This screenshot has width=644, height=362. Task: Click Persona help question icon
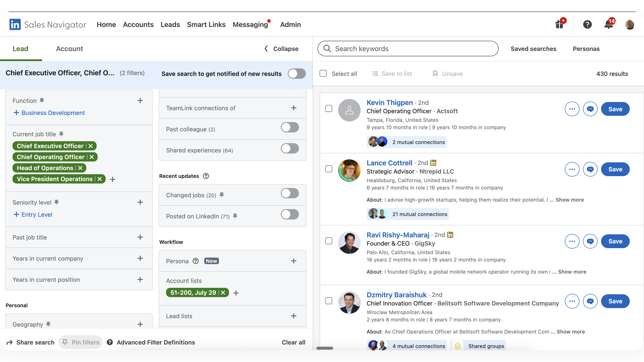(x=195, y=261)
